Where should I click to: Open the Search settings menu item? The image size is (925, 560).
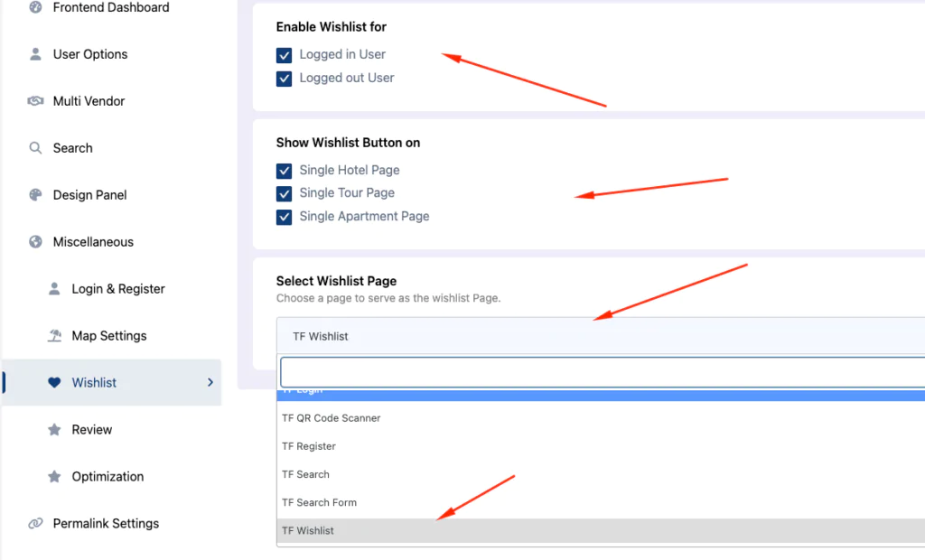[x=72, y=147]
